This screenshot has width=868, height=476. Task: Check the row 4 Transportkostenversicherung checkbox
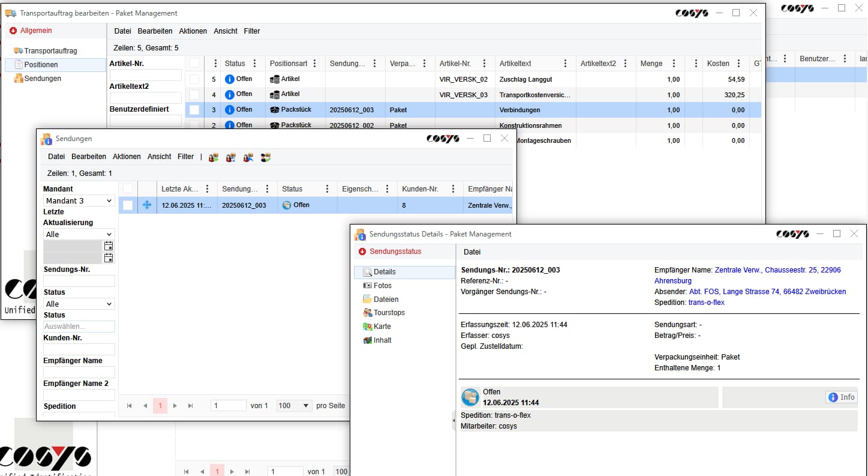click(x=194, y=94)
